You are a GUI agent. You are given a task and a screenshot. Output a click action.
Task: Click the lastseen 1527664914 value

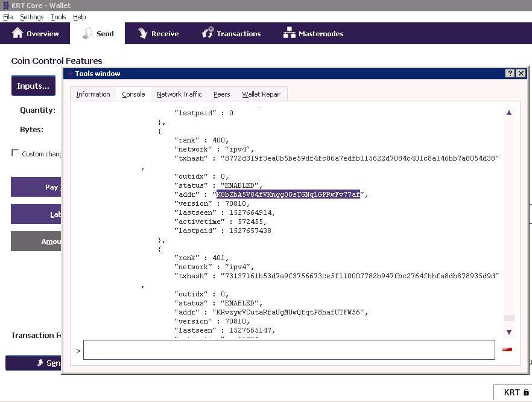[x=250, y=212]
